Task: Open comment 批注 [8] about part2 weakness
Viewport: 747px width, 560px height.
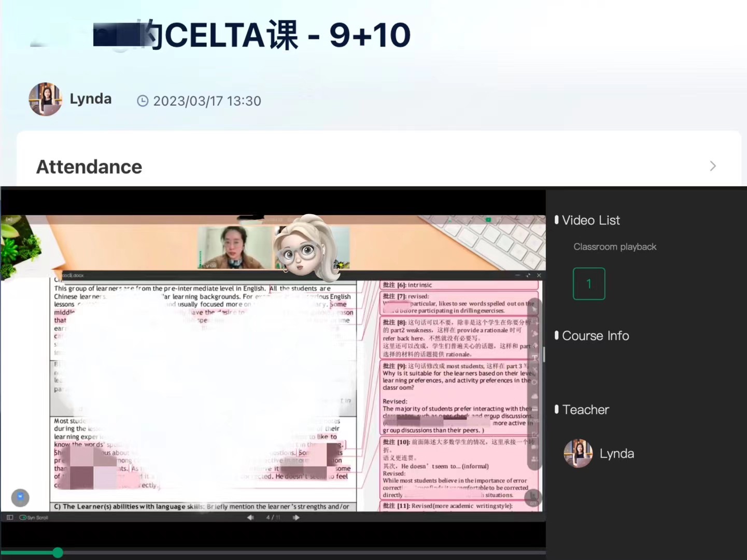Action: 459,338
